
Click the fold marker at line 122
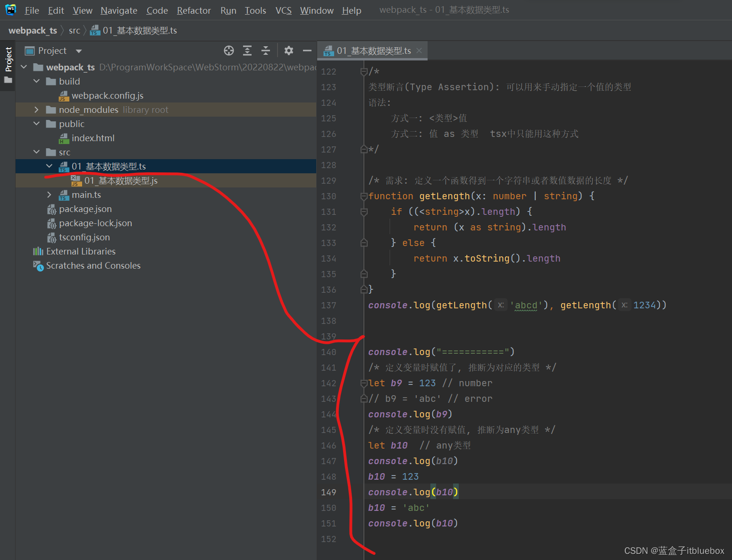[364, 72]
